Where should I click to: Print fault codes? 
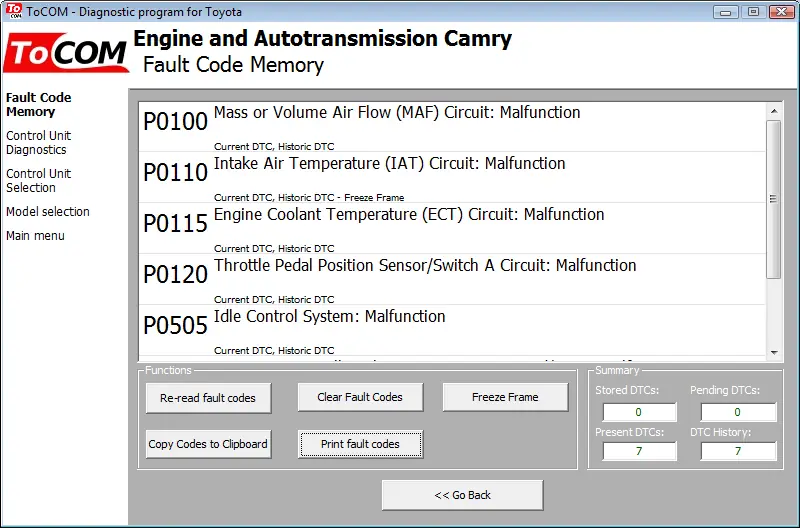point(360,444)
